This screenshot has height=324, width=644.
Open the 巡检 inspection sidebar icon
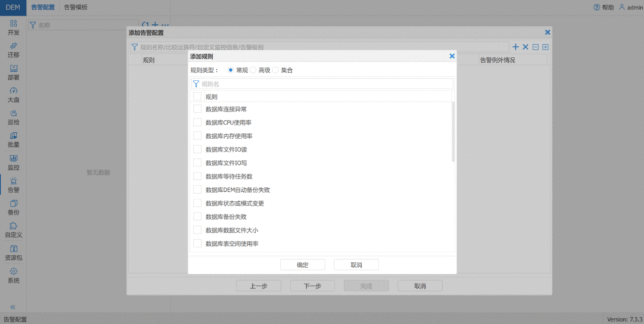point(13,117)
